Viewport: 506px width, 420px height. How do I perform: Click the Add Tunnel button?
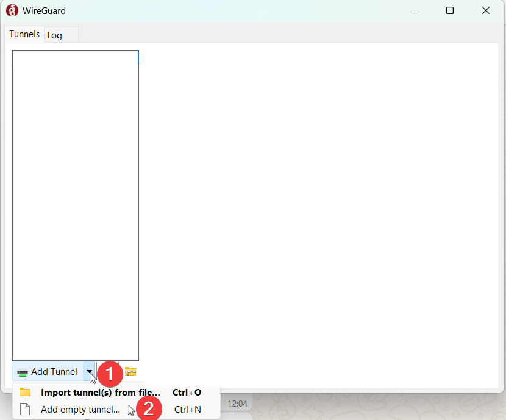pyautogui.click(x=48, y=372)
